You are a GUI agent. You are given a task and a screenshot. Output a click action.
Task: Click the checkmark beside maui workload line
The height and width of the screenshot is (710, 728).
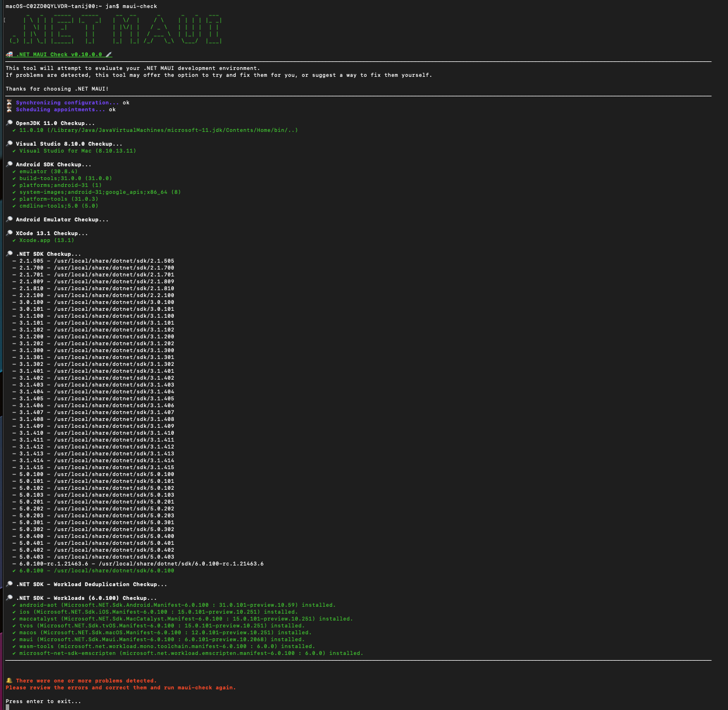coord(14,639)
